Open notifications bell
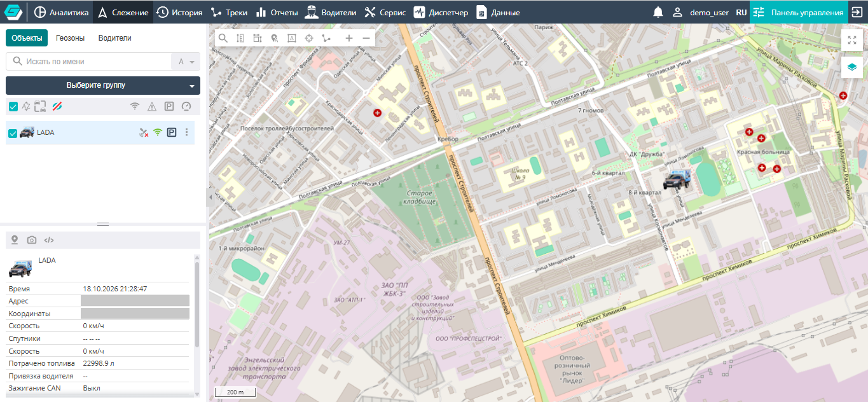Image resolution: width=868 pixels, height=402 pixels. [x=658, y=12]
